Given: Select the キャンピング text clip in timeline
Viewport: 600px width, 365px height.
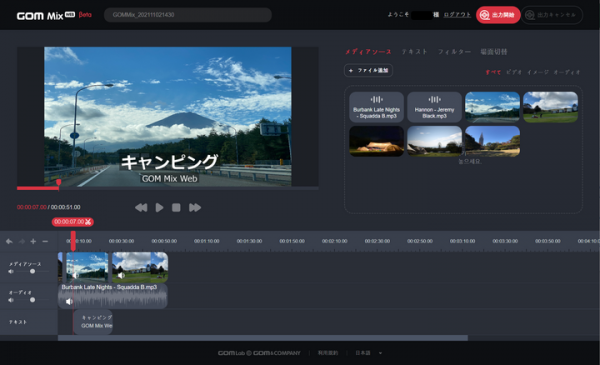Looking at the screenshot, I should (x=93, y=322).
